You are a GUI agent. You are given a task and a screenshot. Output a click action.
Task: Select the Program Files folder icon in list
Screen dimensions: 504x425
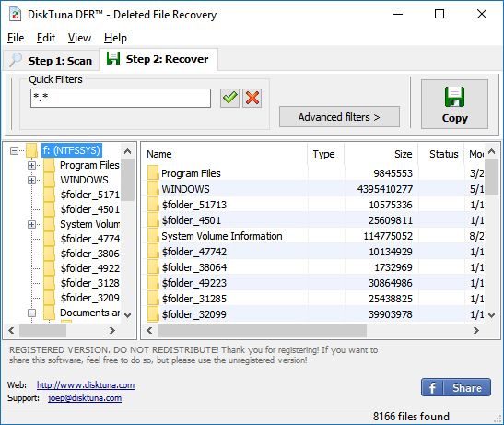tap(153, 173)
